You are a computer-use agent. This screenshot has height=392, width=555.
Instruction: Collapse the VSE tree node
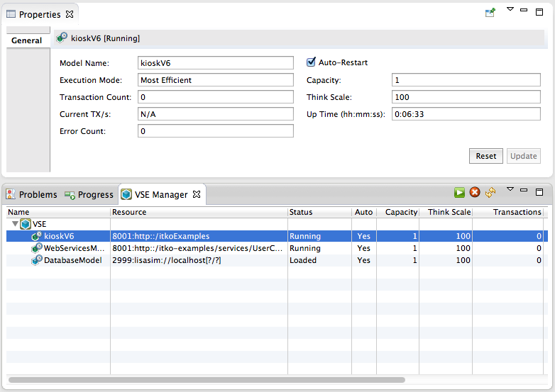15,224
